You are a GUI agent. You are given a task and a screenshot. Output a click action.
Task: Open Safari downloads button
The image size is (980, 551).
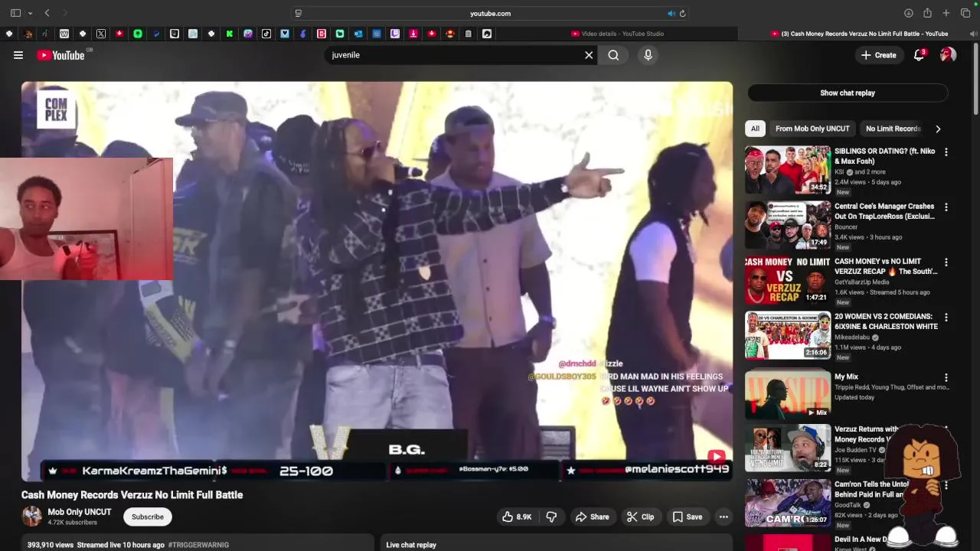coord(909,13)
